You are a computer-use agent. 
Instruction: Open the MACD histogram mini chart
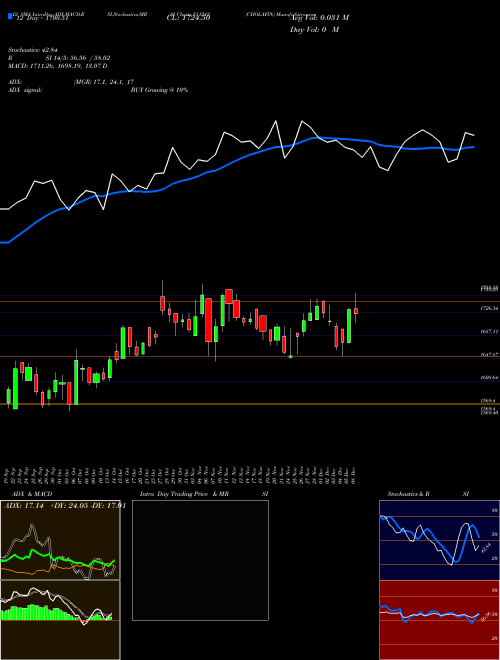[x=60, y=620]
